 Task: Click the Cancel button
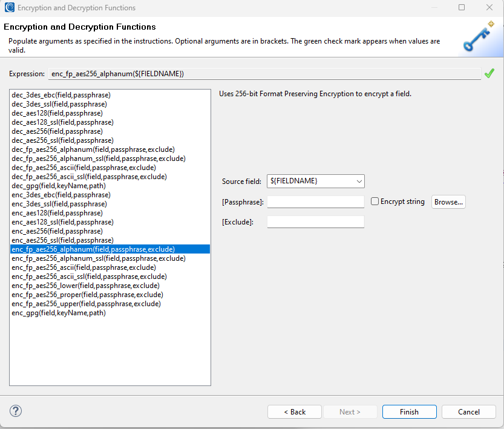click(x=469, y=411)
